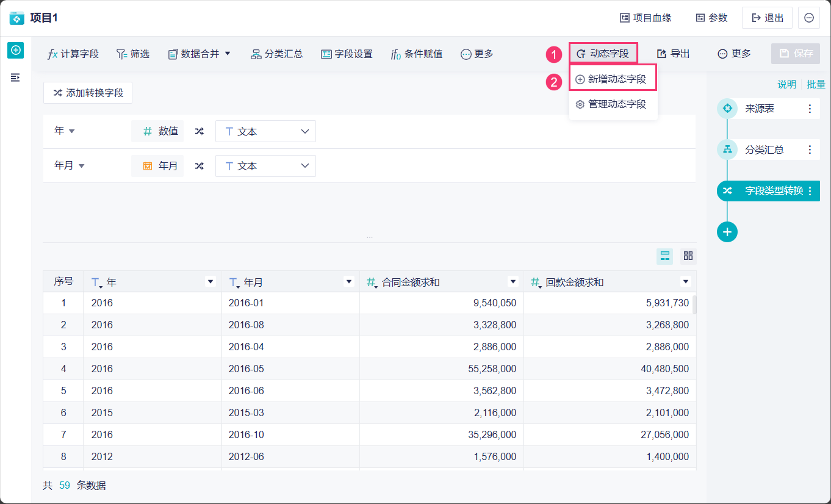Switch to the grid-style table view toggle

click(688, 256)
